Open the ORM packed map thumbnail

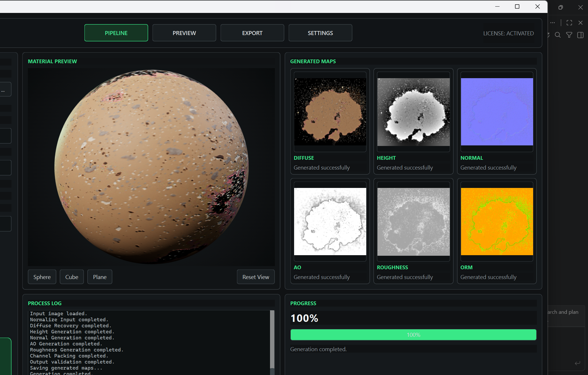497,222
